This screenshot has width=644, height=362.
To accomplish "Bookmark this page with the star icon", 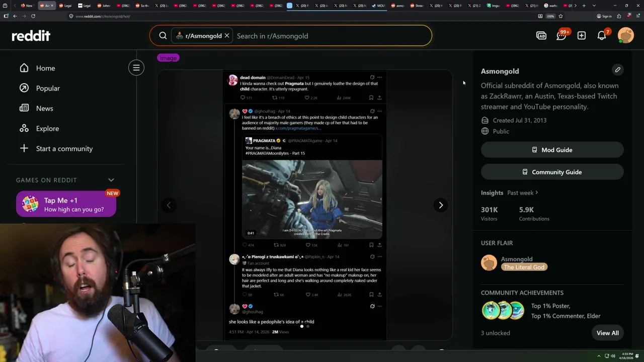I will click(560, 16).
